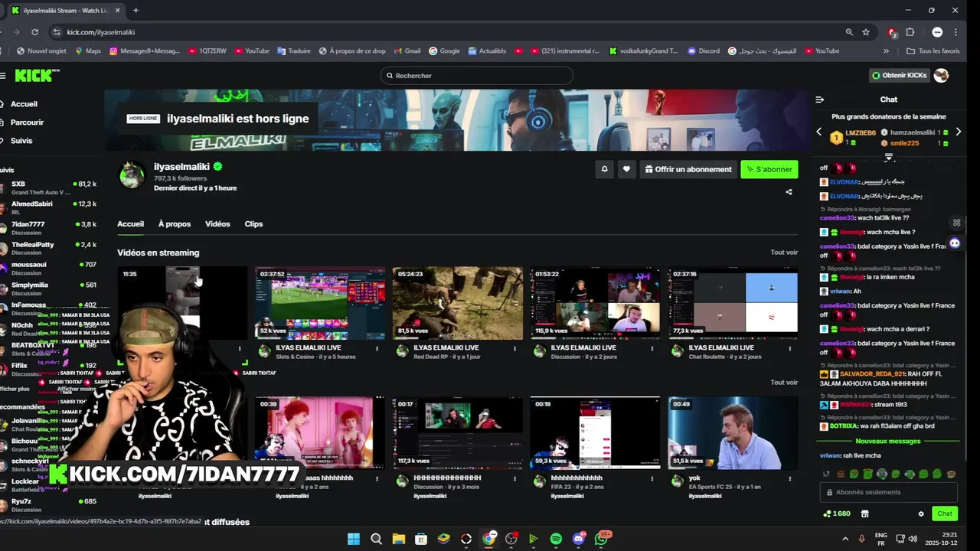
Task: Open the Chrome extensions puzzle icon
Action: pos(910,32)
